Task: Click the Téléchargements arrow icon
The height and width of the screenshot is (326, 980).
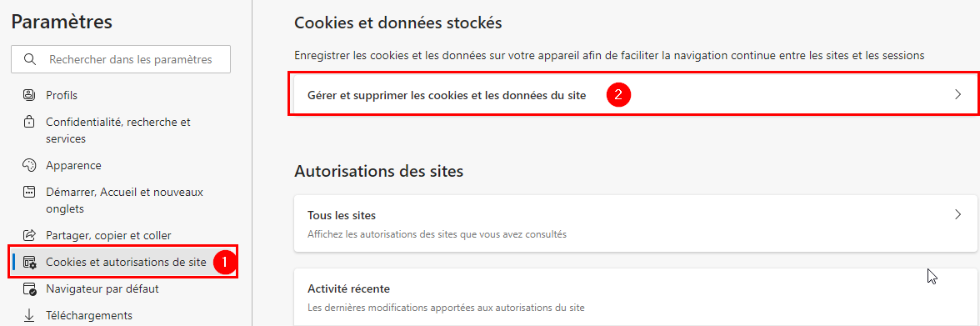Action: [28, 315]
